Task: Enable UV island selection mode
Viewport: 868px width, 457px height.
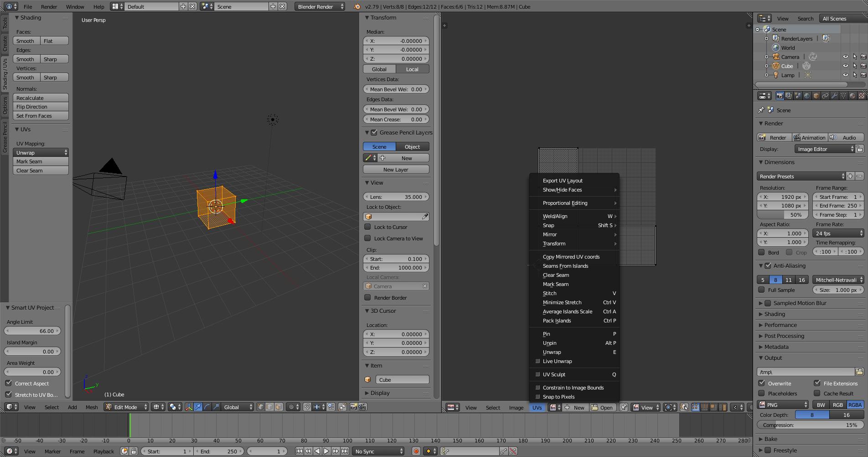Action: [x=722, y=407]
